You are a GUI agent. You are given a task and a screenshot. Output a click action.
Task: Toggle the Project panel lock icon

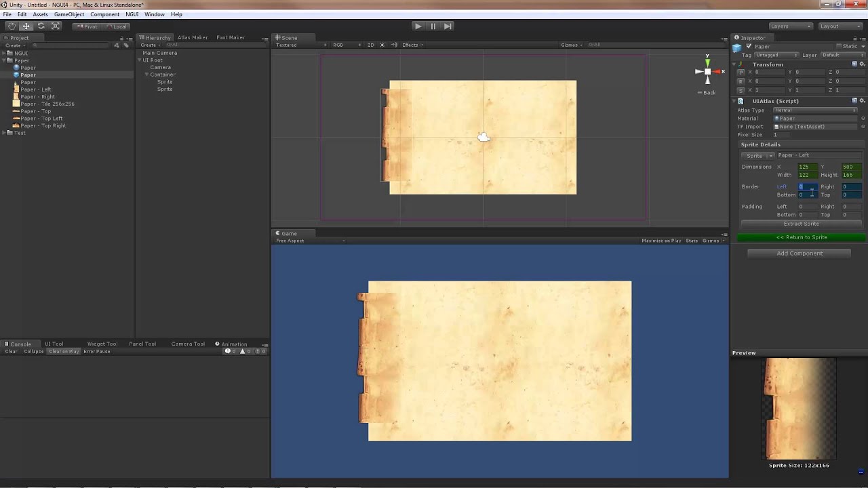click(x=122, y=38)
